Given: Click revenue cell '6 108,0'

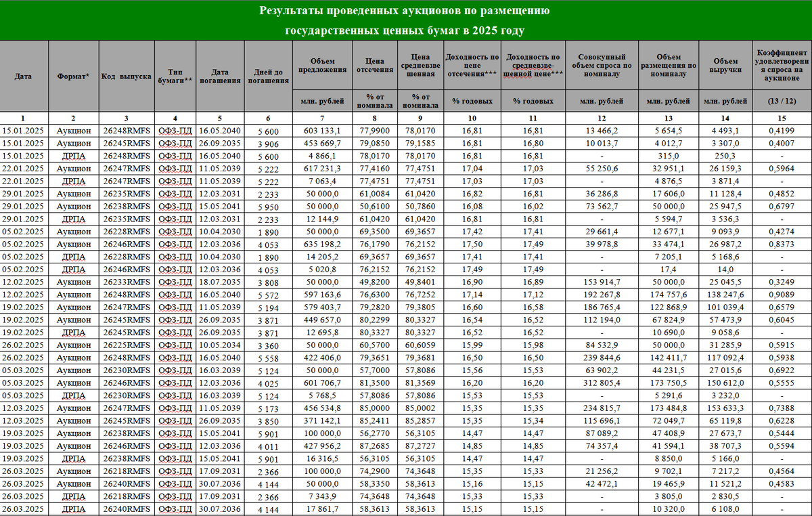Looking at the screenshot, I should pos(725,509).
